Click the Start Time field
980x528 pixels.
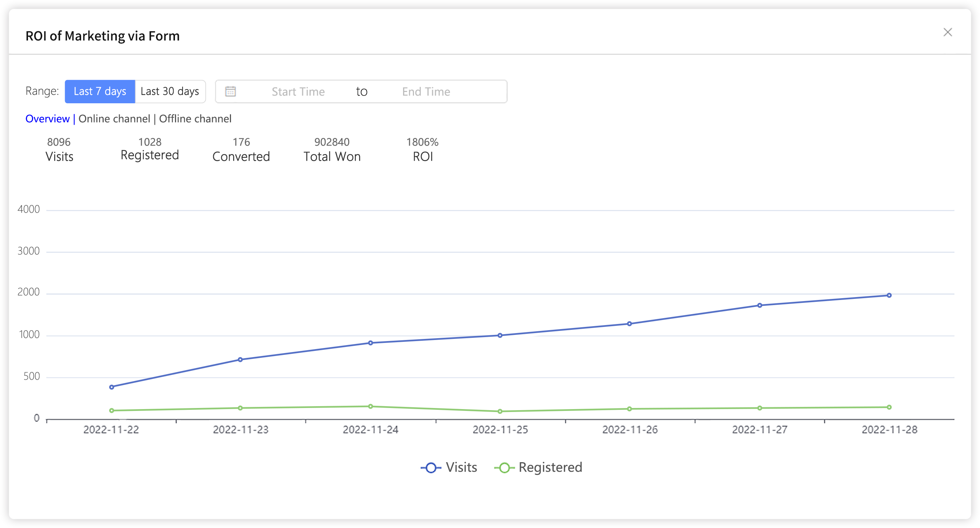(298, 92)
